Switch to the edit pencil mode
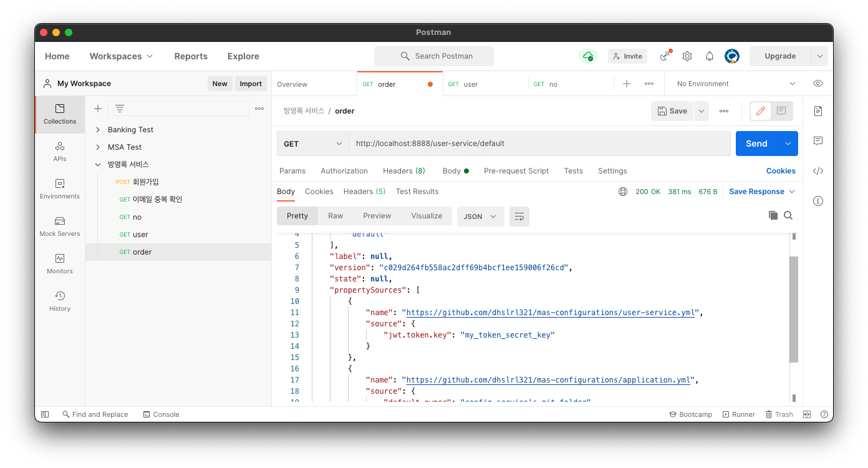Image resolution: width=868 pixels, height=468 pixels. pyautogui.click(x=761, y=111)
